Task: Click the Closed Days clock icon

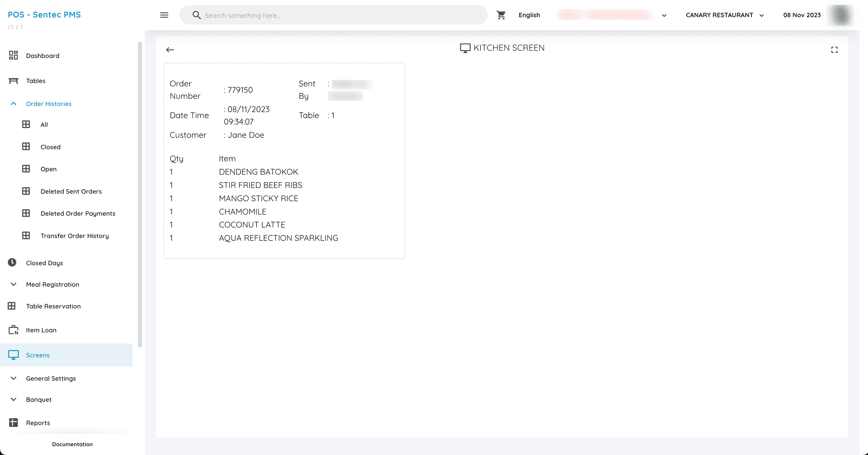Action: pos(12,263)
